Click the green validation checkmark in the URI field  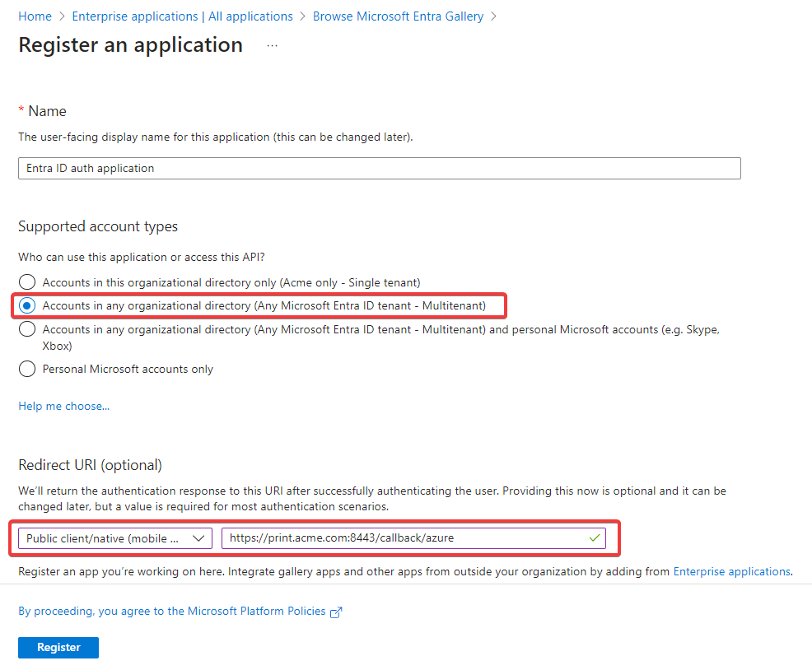click(x=595, y=537)
